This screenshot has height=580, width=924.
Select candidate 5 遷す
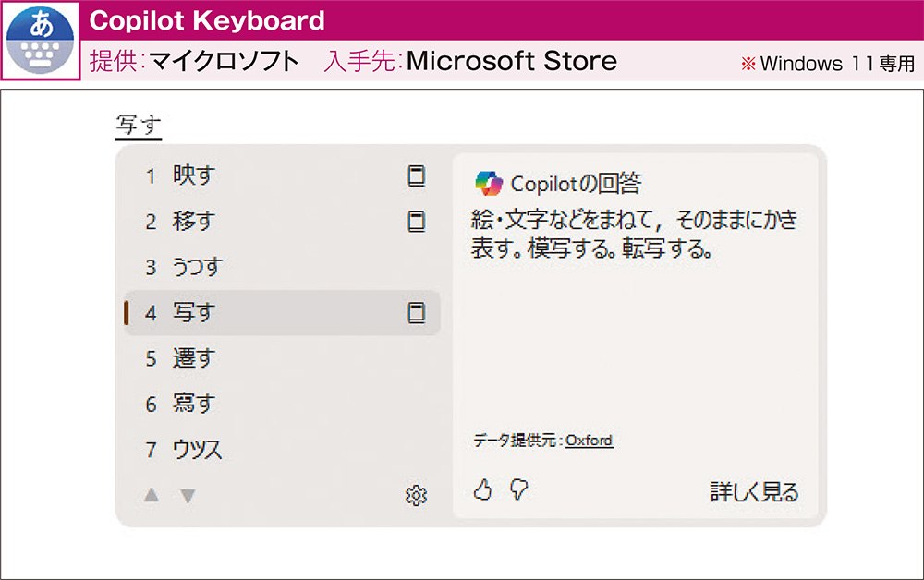282,358
